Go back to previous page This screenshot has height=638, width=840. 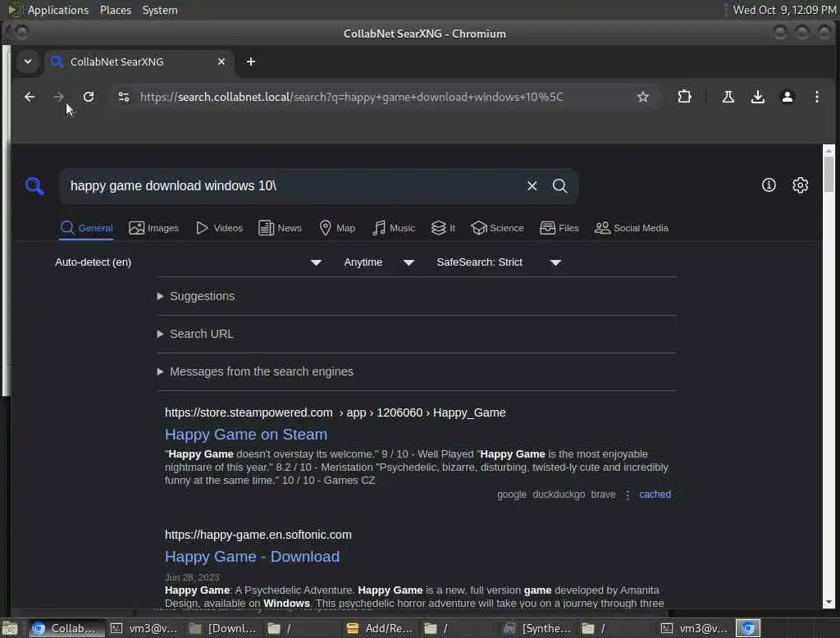click(30, 97)
